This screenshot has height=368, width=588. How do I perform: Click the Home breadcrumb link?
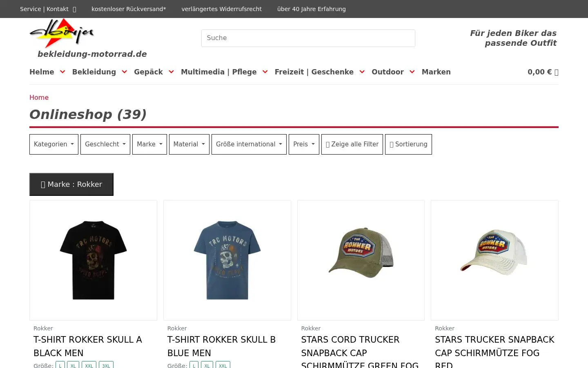(39, 97)
